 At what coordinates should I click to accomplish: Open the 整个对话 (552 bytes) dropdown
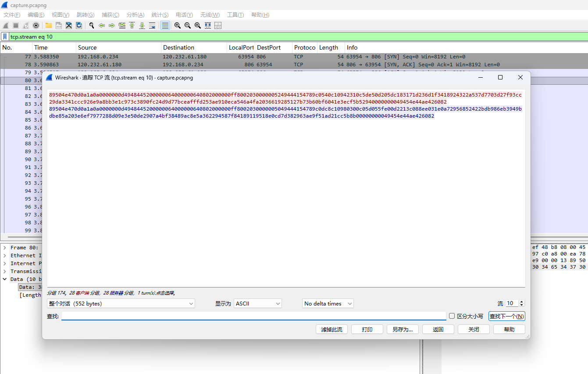click(x=121, y=304)
